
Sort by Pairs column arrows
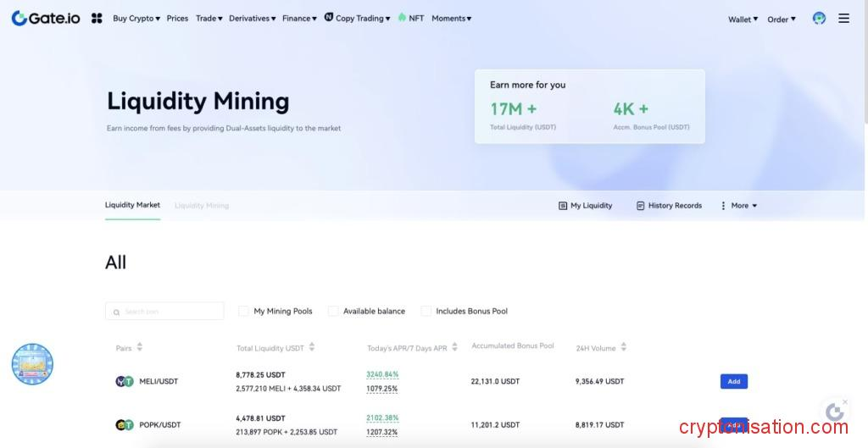[x=140, y=346]
